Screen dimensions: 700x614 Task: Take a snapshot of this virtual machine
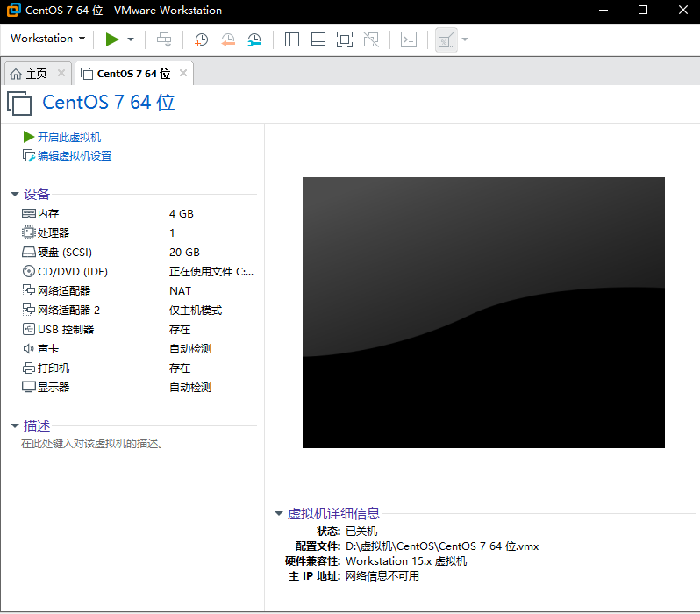coord(202,39)
